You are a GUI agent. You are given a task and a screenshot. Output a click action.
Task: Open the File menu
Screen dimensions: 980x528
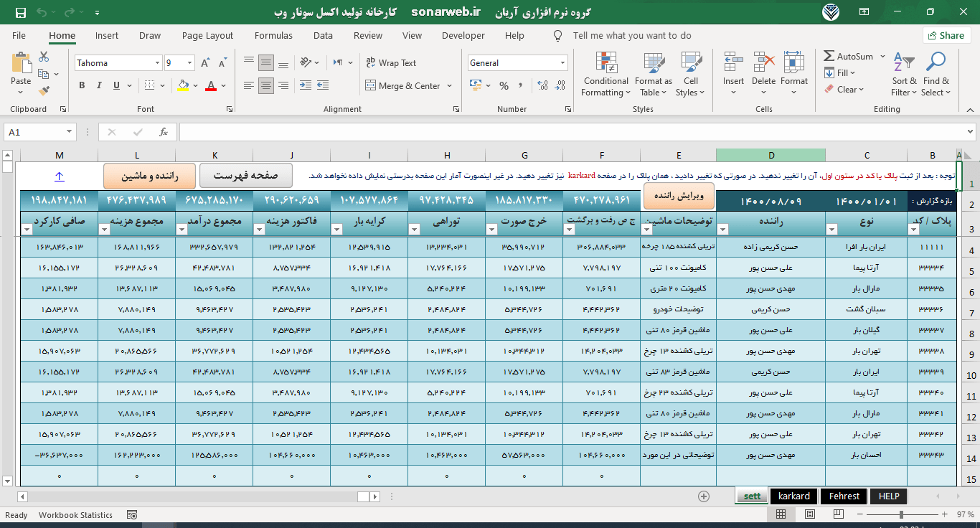click(x=19, y=35)
